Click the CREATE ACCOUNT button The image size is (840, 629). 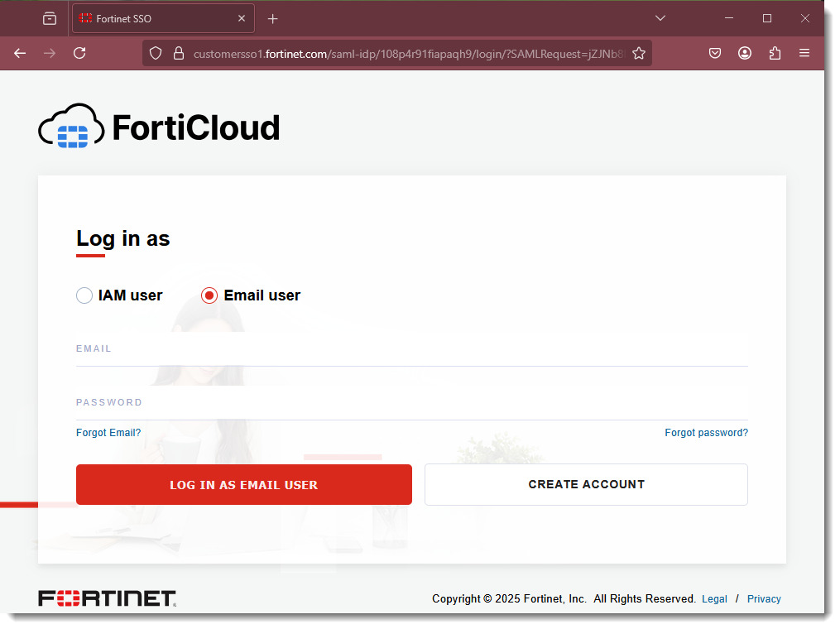pos(586,484)
